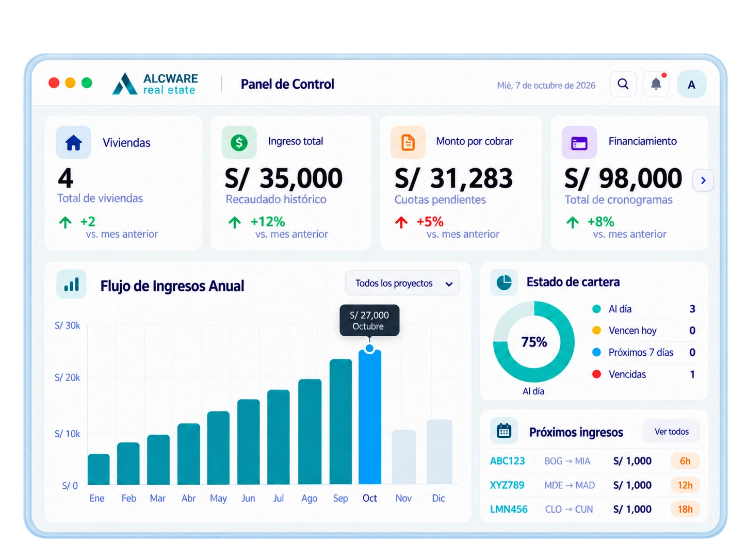Click the bar chart icon beside Flujo de Ingresos

click(72, 284)
